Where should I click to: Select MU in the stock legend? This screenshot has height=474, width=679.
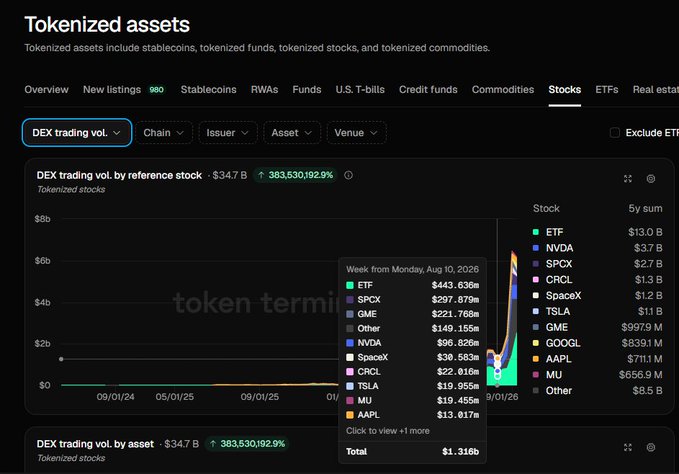pyautogui.click(x=554, y=375)
